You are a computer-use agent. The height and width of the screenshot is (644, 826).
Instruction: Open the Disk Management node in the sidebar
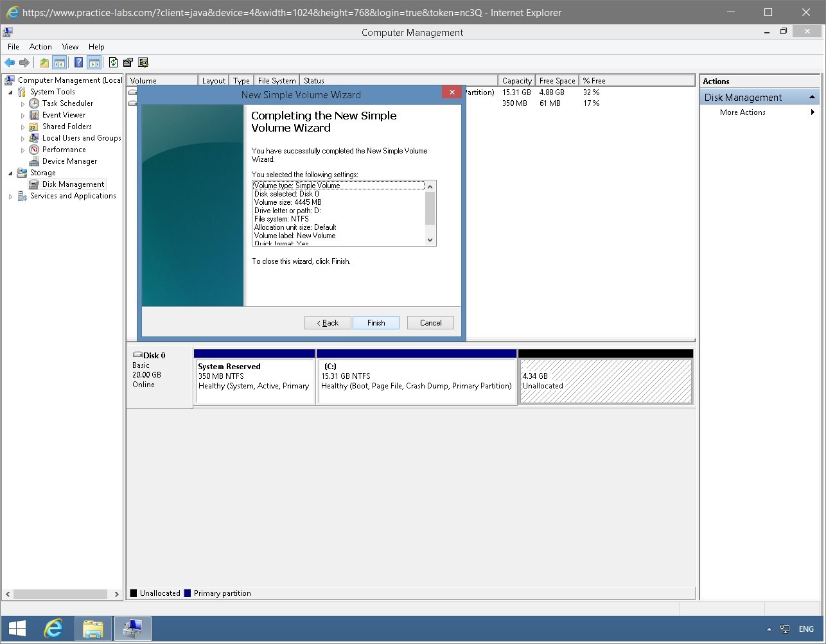pos(72,184)
